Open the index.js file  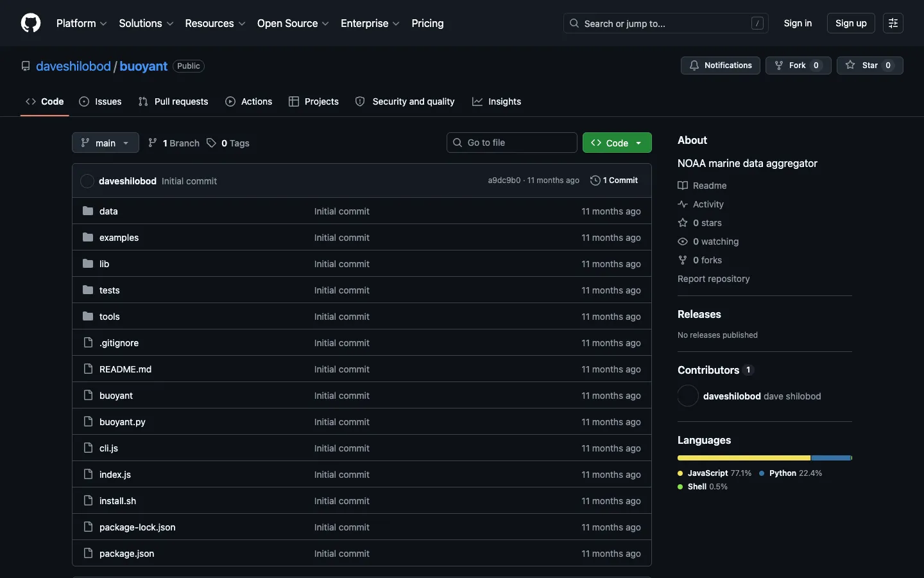coord(115,475)
